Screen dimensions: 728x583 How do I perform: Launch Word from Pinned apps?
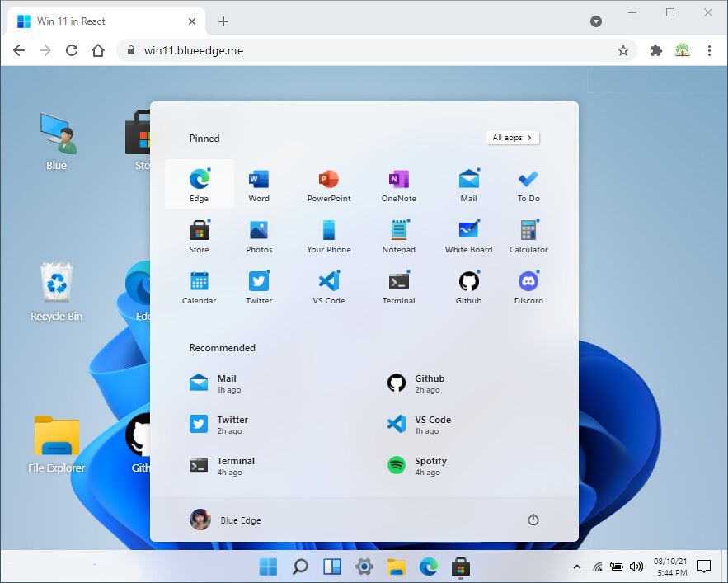(259, 184)
